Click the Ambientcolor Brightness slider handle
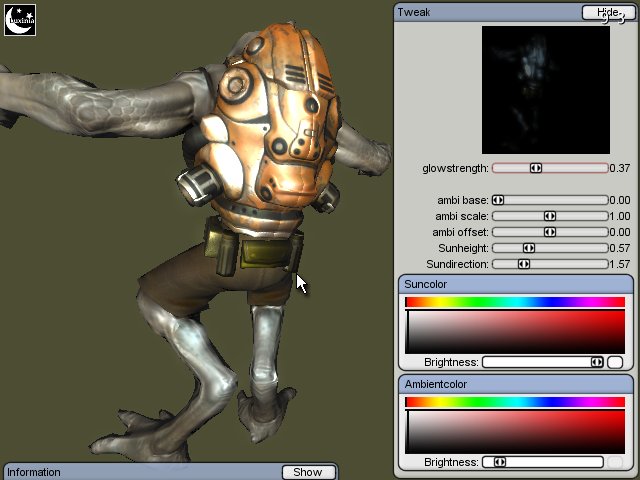 (x=499, y=462)
